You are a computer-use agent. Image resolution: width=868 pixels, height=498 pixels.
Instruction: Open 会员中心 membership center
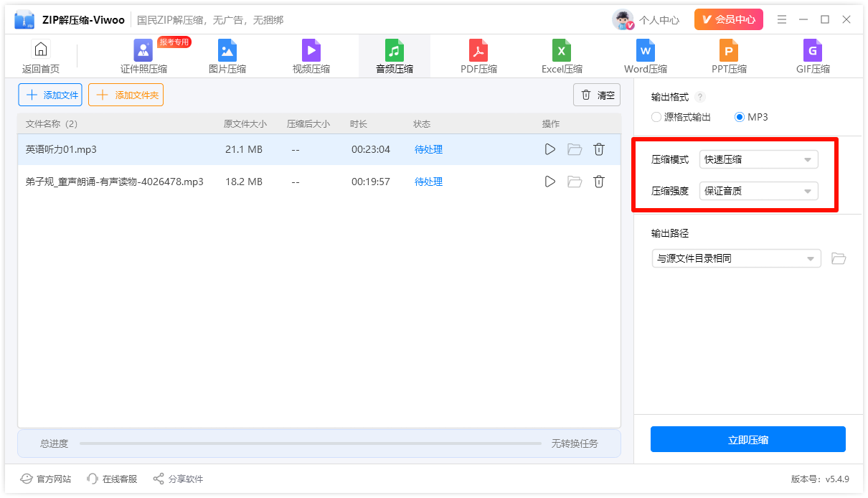729,19
